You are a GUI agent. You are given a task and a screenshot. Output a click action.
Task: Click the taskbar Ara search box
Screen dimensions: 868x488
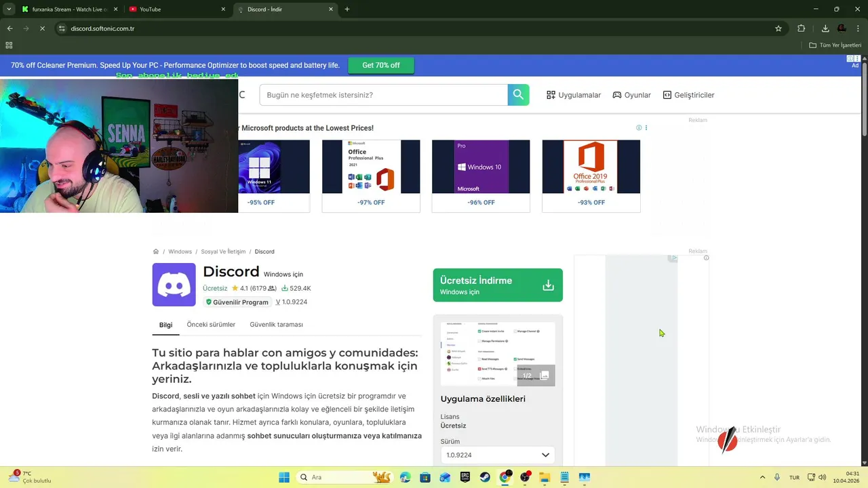tap(345, 477)
